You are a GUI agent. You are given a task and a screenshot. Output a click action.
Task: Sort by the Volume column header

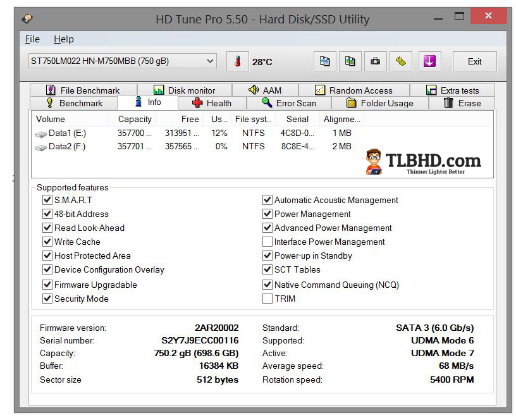pyautogui.click(x=70, y=119)
